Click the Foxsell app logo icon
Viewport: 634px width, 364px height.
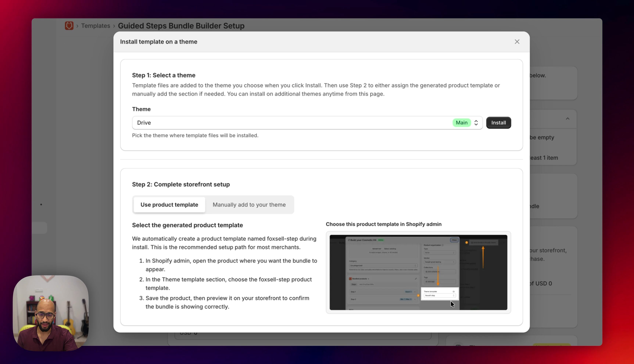point(69,26)
